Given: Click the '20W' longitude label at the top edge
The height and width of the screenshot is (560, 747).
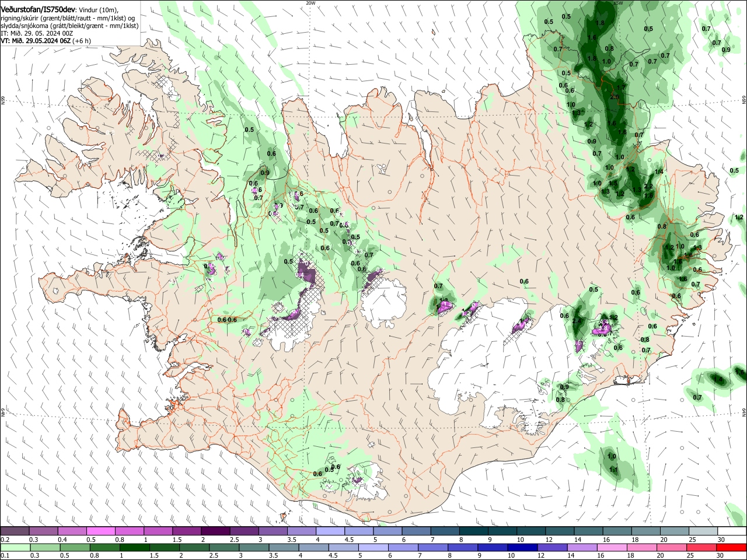Looking at the screenshot, I should pyautogui.click(x=310, y=3).
